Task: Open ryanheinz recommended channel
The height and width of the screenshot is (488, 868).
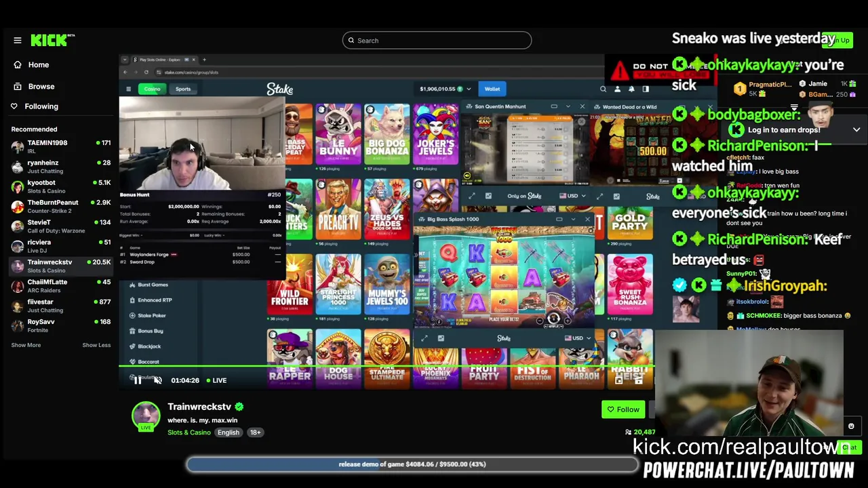Action: [60, 167]
